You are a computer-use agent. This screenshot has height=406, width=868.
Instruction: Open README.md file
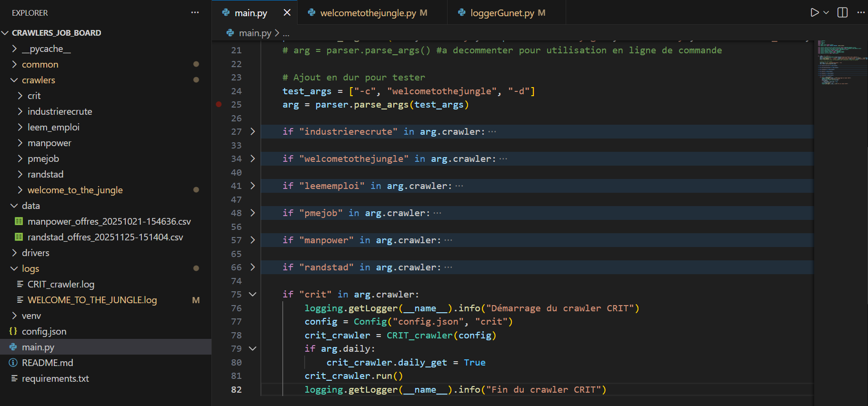(x=106, y=363)
